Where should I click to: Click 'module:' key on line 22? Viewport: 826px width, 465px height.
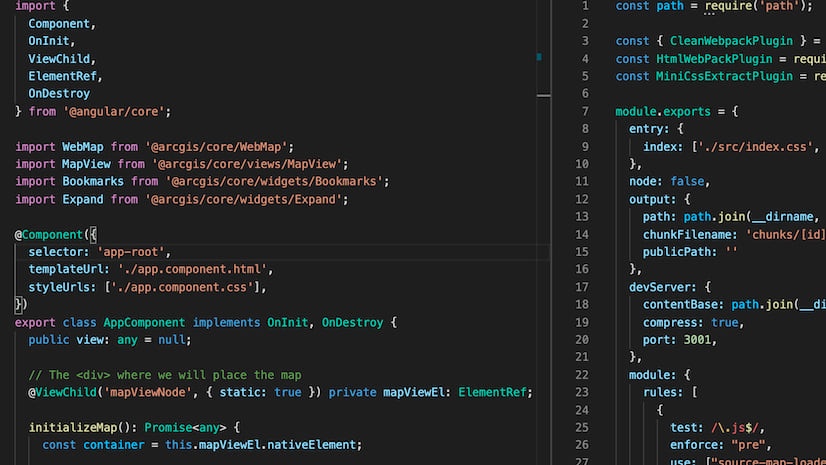tap(653, 375)
